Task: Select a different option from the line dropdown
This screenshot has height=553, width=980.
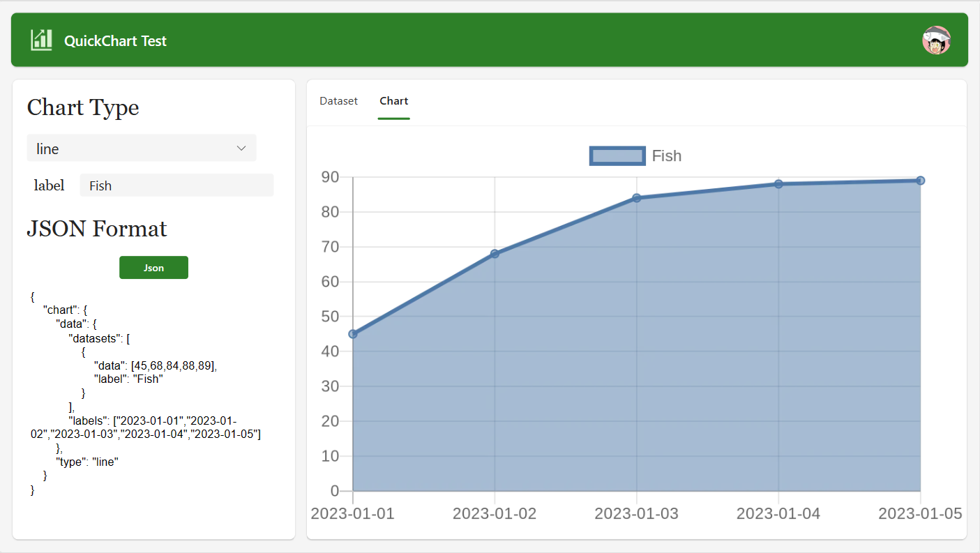Action: (x=141, y=148)
